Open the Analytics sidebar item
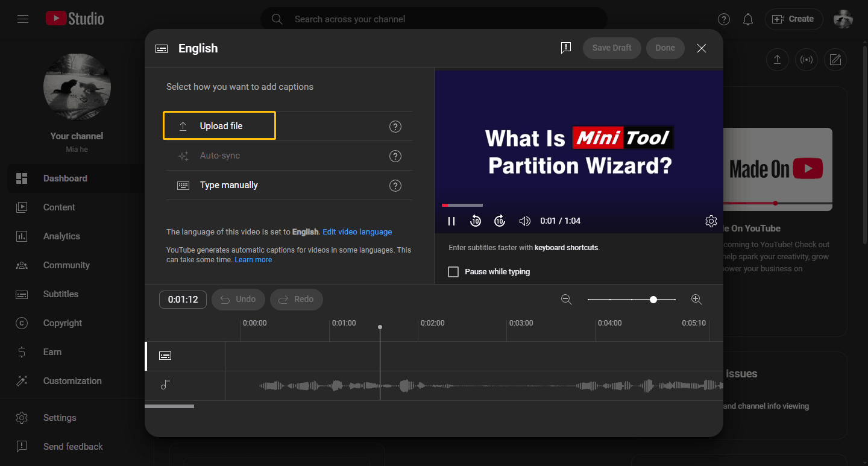This screenshot has height=466, width=868. [x=76, y=236]
